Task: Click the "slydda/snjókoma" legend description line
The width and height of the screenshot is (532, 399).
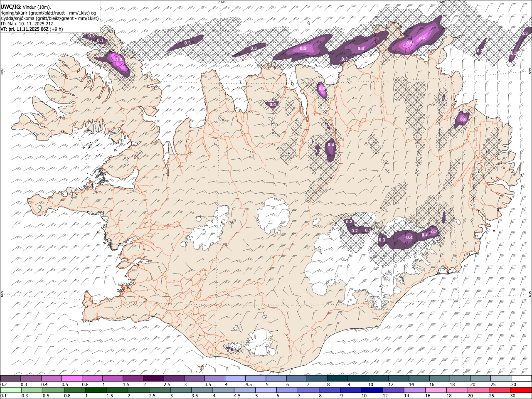Action: pyautogui.click(x=50, y=18)
